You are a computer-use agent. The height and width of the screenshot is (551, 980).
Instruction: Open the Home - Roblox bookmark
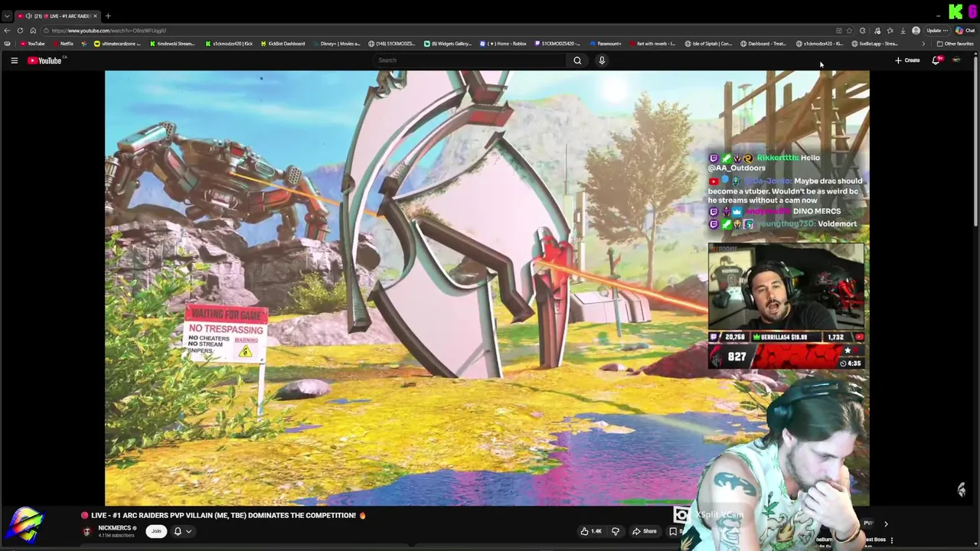tap(503, 44)
